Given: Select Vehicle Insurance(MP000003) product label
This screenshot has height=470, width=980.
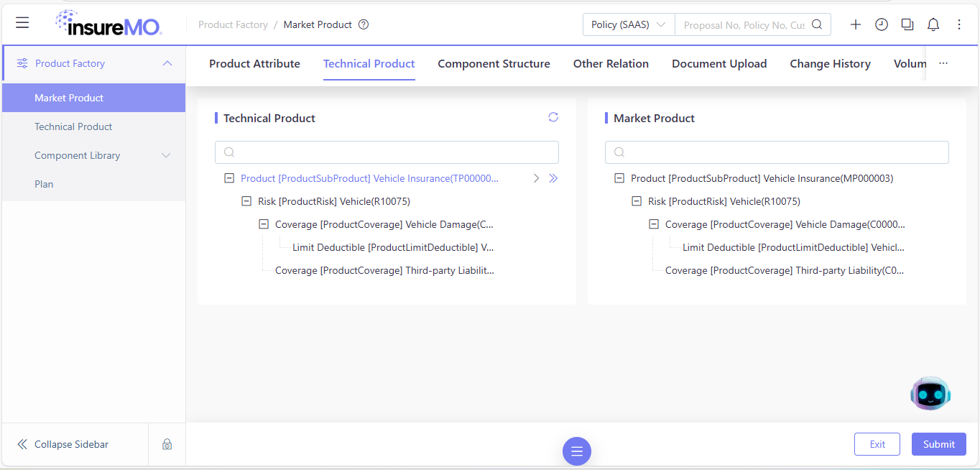Looking at the screenshot, I should (x=762, y=178).
